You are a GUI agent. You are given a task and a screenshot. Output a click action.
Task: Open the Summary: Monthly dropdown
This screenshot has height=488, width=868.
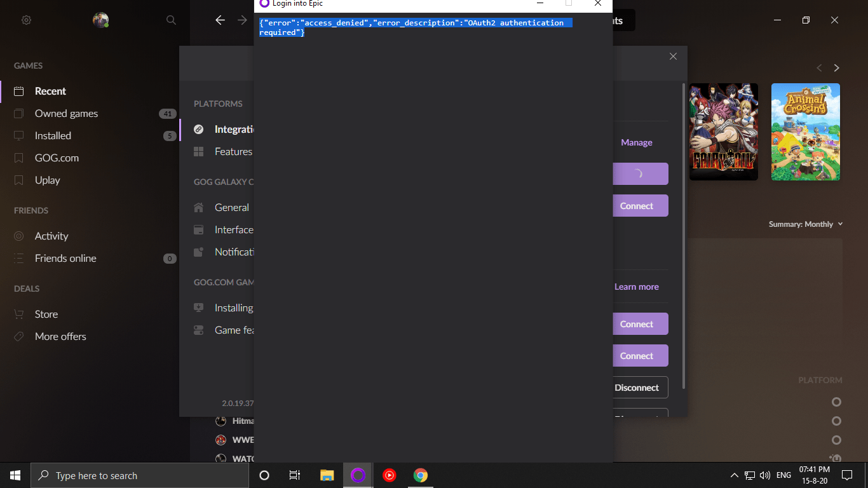coord(806,224)
